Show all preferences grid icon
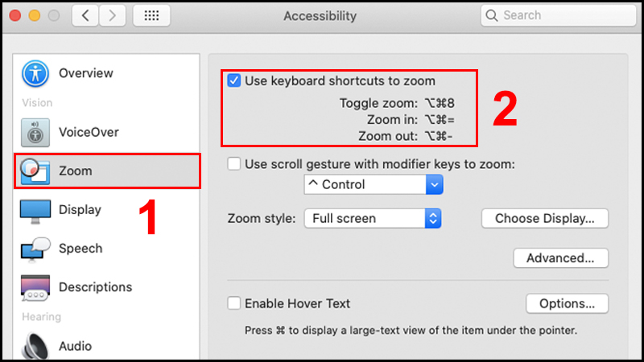The image size is (644, 362). (x=151, y=15)
